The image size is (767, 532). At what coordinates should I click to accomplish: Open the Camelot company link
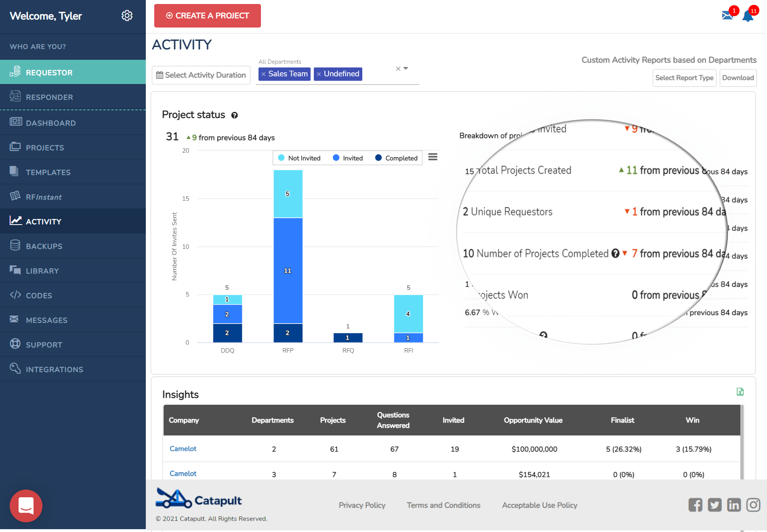(183, 448)
